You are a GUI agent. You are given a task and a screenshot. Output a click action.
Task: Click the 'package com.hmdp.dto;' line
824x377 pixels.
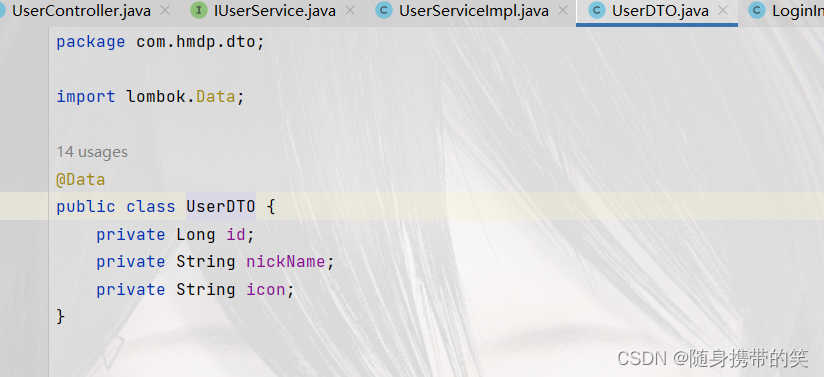160,42
